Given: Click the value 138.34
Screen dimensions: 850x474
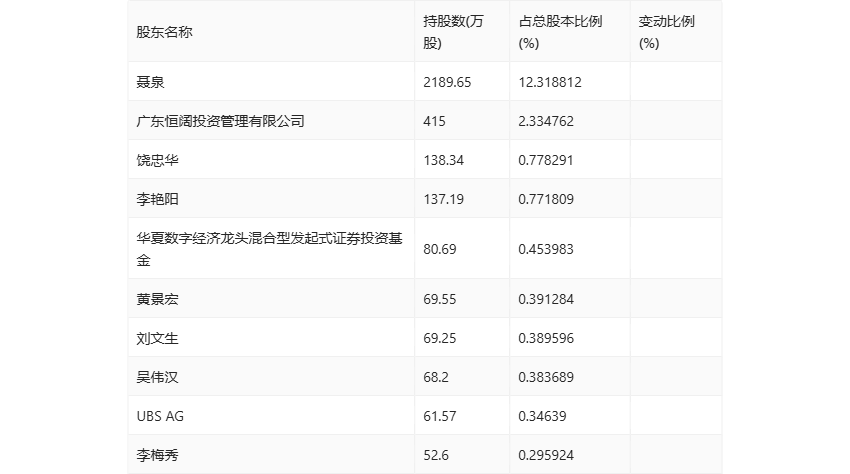Looking at the screenshot, I should click(443, 160).
